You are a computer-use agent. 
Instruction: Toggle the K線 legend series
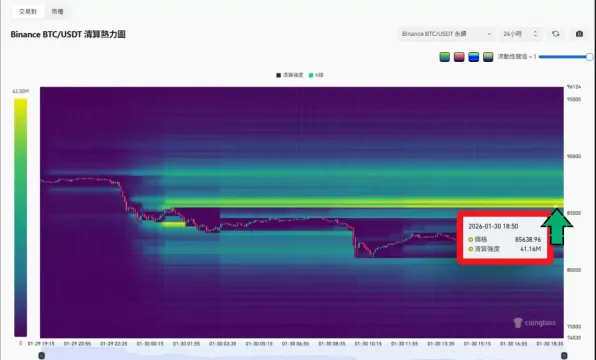316,75
